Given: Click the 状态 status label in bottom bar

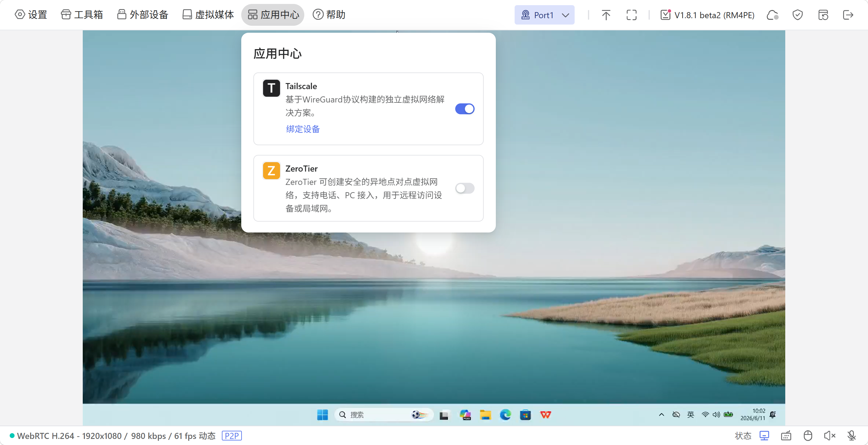Looking at the screenshot, I should (743, 436).
